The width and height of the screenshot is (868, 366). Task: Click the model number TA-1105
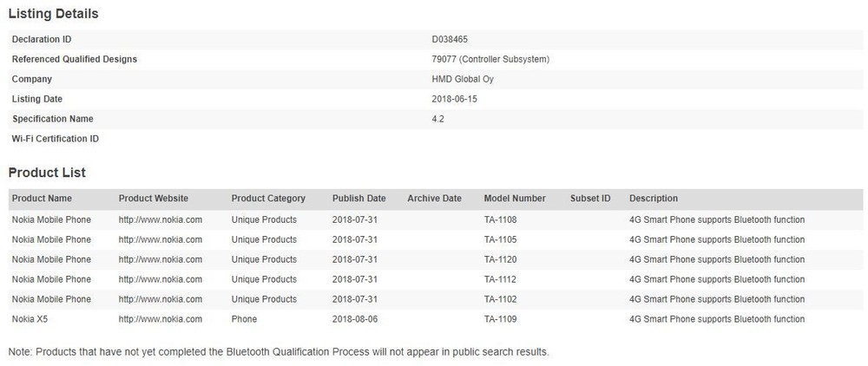(x=500, y=239)
